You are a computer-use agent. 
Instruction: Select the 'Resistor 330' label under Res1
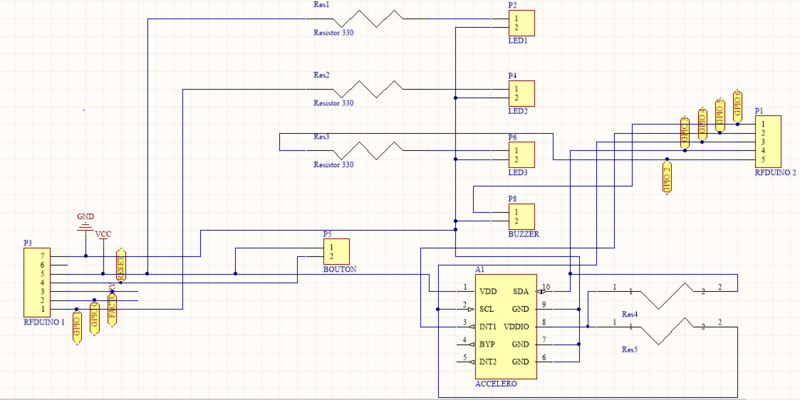click(334, 33)
